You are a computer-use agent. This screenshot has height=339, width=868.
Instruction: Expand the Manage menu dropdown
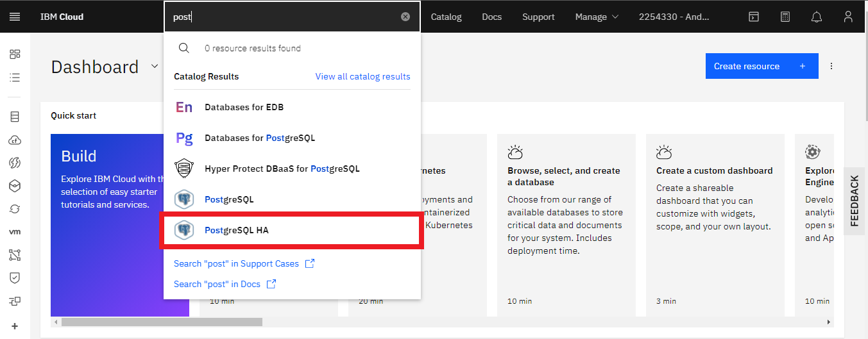[597, 17]
